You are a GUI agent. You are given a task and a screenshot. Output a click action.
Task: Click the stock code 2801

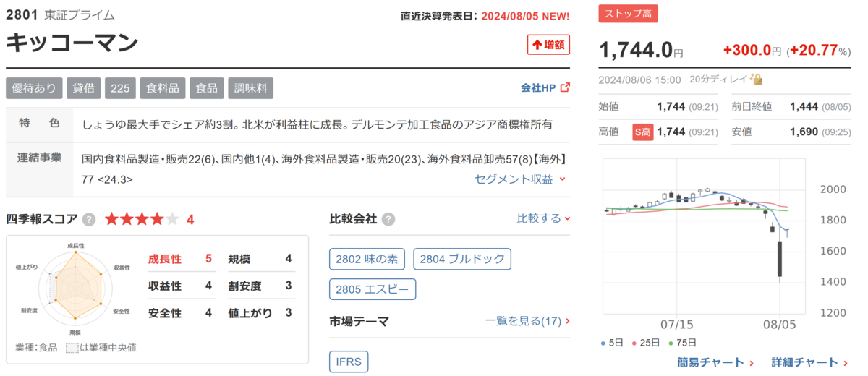click(x=22, y=14)
